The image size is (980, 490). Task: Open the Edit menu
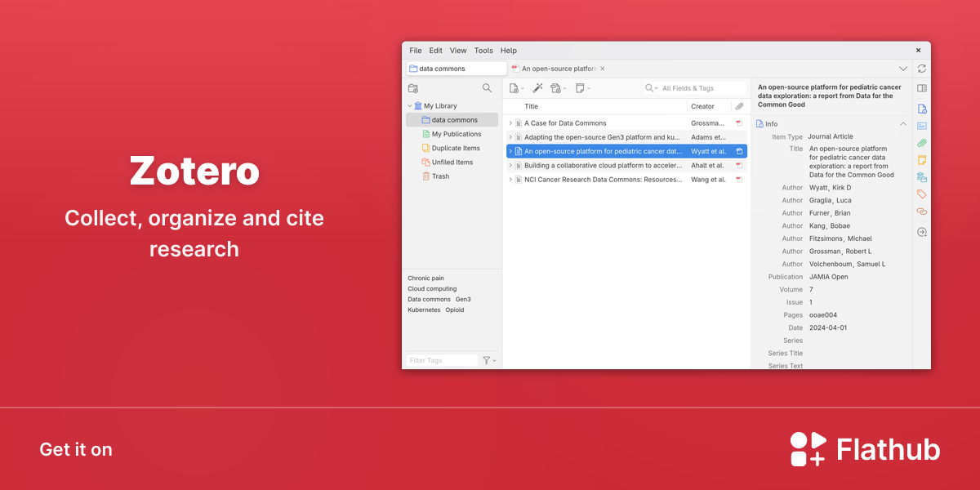point(436,51)
